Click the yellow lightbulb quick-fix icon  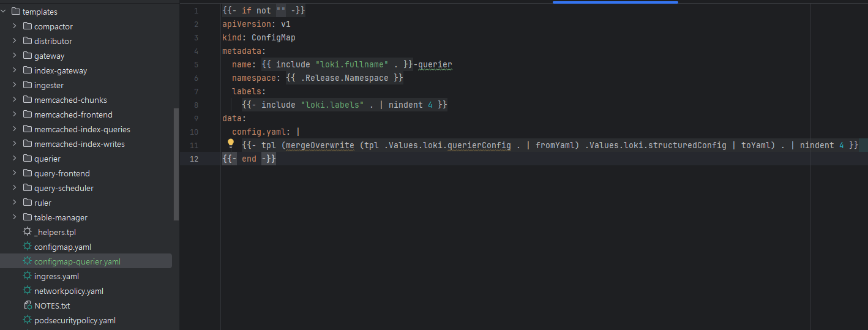pyautogui.click(x=231, y=144)
